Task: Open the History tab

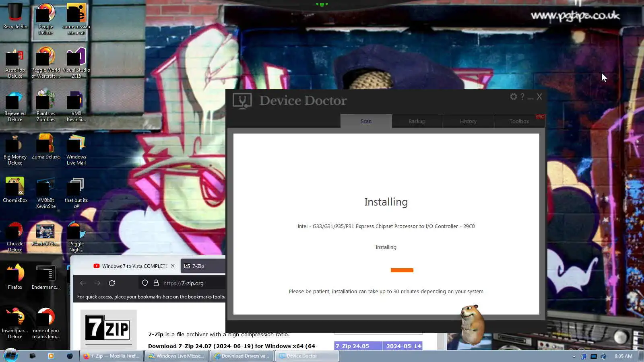Action: pos(468,121)
